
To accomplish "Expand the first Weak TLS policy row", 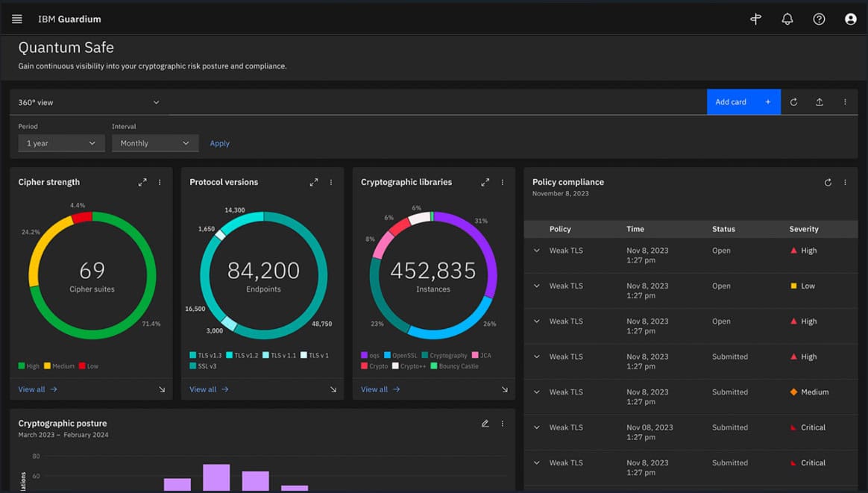I will pyautogui.click(x=536, y=251).
